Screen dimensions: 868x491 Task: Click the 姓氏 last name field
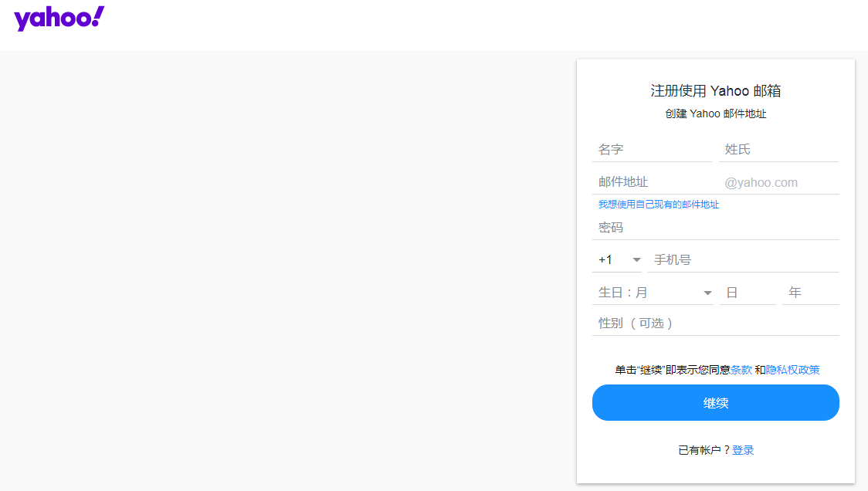click(x=778, y=149)
